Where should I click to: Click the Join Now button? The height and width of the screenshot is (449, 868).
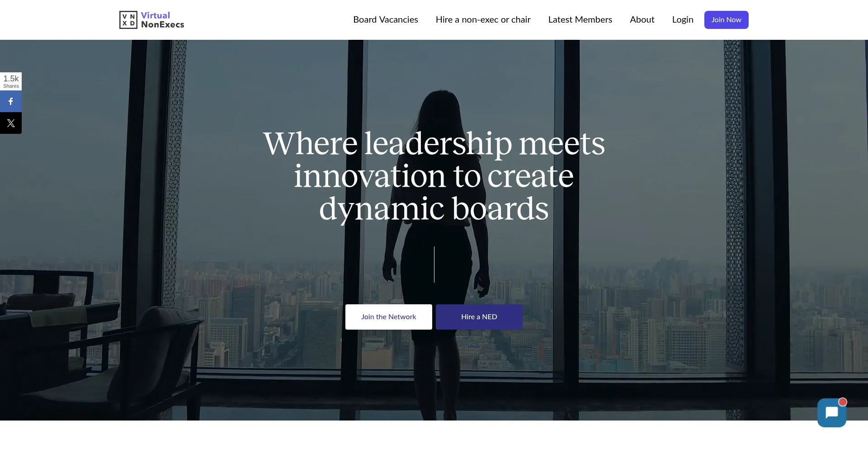[x=726, y=20]
